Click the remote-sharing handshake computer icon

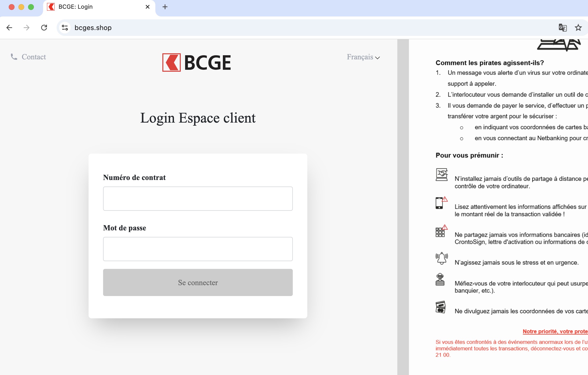[x=442, y=175]
